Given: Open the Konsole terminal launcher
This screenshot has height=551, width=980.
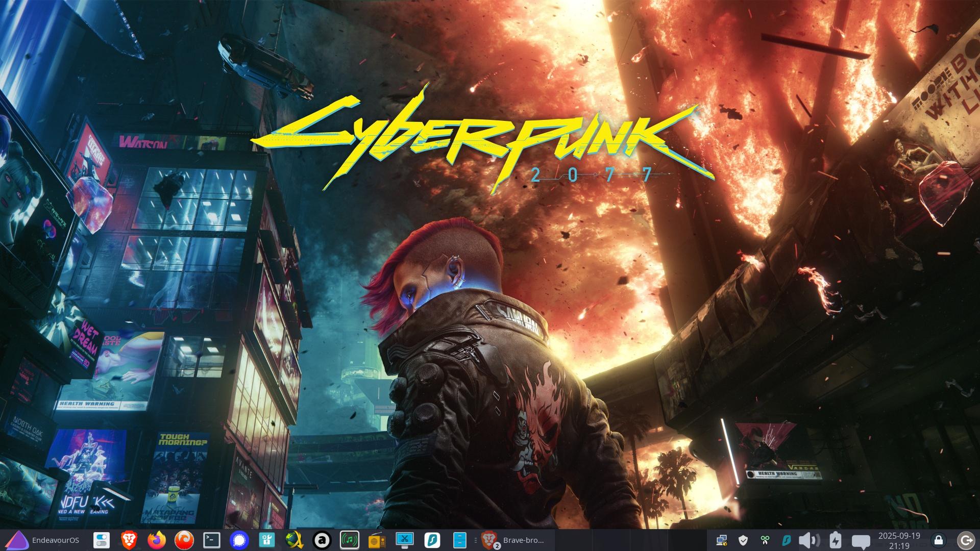Looking at the screenshot, I should click(212, 540).
